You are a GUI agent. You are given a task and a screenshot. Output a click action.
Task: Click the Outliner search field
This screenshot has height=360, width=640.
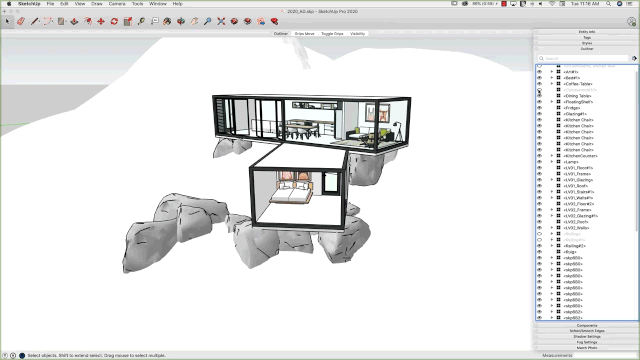coord(583,58)
